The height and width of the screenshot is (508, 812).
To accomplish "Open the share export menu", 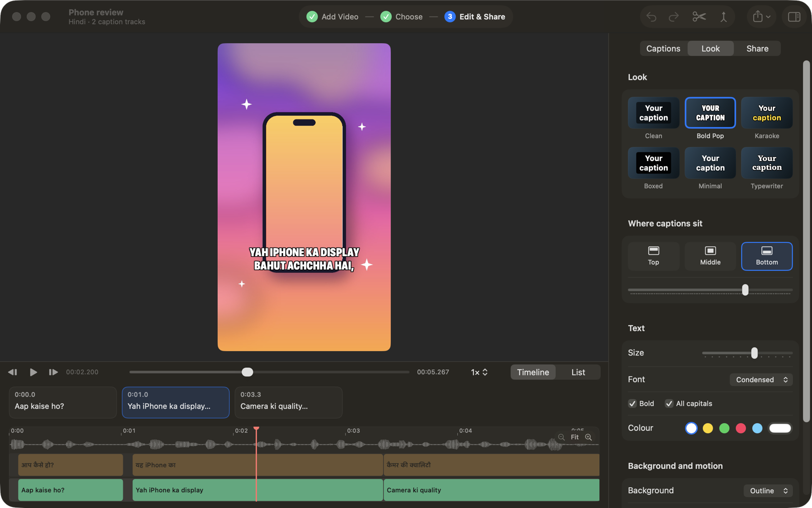I will [761, 17].
